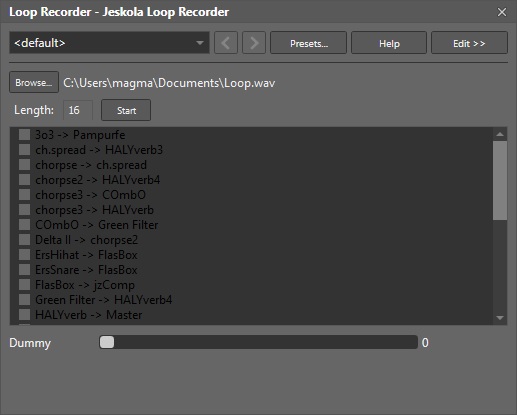Expand the Edit >> panel
The height and width of the screenshot is (415, 517).
click(x=469, y=43)
